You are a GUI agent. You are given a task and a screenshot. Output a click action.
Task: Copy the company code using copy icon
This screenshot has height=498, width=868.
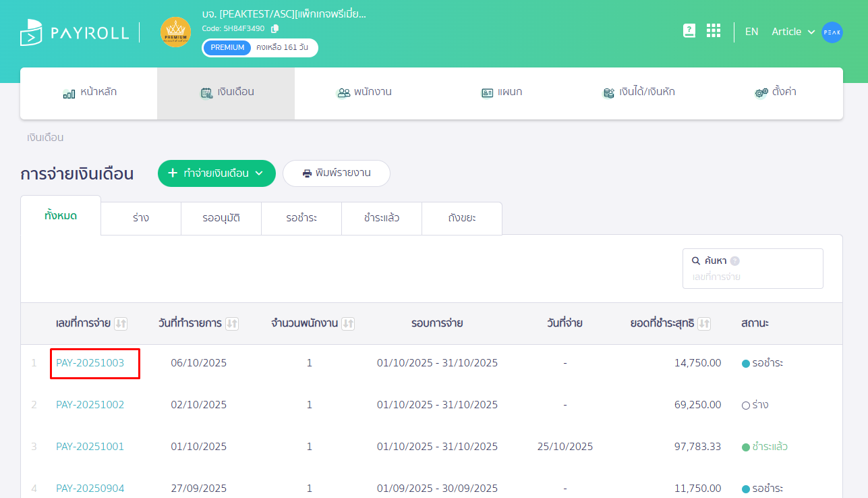click(x=274, y=28)
